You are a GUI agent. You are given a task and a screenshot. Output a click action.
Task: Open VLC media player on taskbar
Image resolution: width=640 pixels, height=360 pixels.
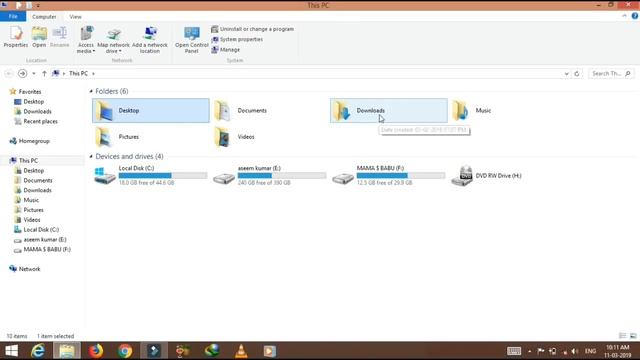point(241,351)
